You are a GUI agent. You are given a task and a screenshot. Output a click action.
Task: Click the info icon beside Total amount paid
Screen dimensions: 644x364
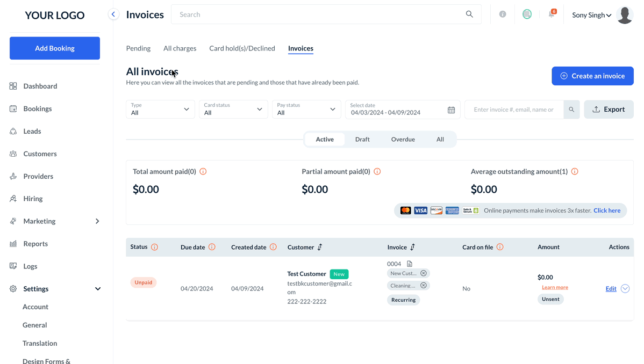203,172
